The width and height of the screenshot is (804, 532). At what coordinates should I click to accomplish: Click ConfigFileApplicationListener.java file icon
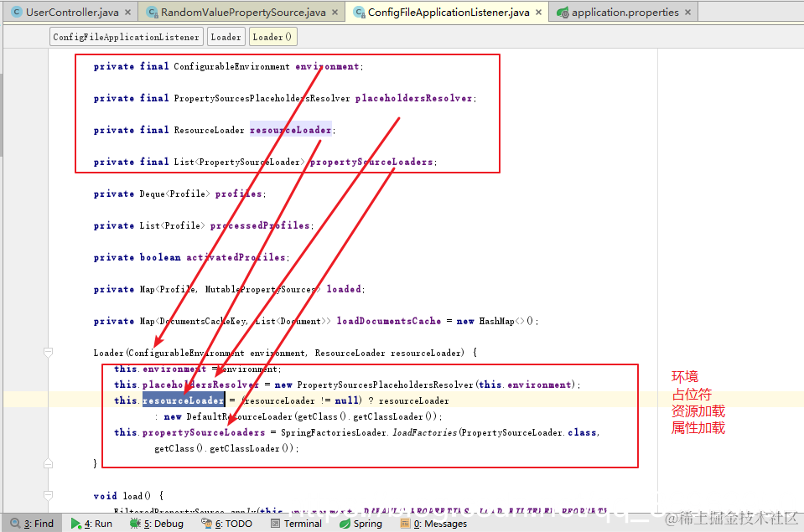click(x=360, y=12)
